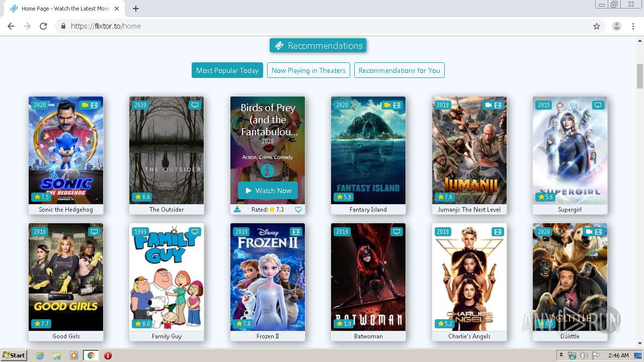Open a new browser tab
This screenshot has width=644, height=362.
click(136, 9)
